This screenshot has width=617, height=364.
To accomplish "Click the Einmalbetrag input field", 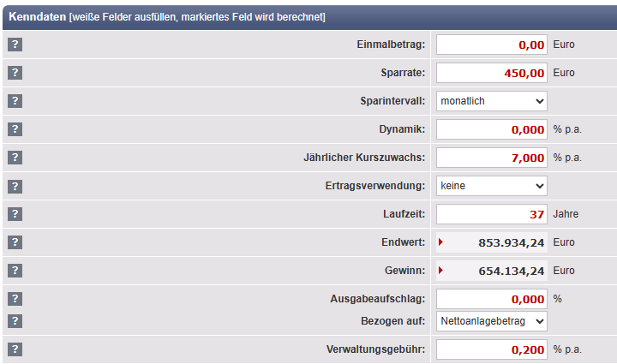I will click(492, 45).
